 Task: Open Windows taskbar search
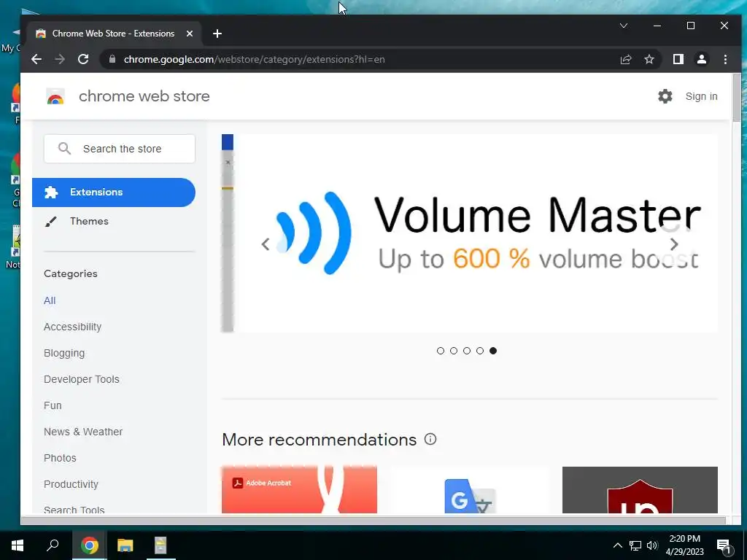(53, 545)
